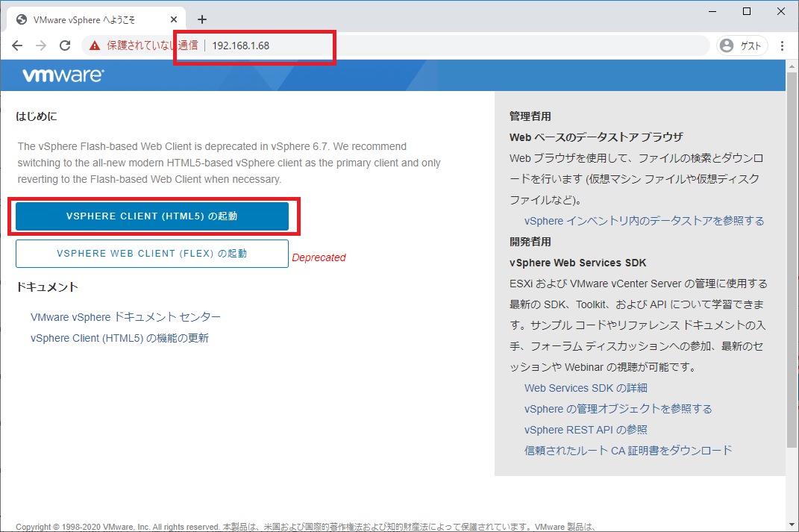Launch VSPHERE WEB CLIENT (FLEX) の起動

[152, 253]
